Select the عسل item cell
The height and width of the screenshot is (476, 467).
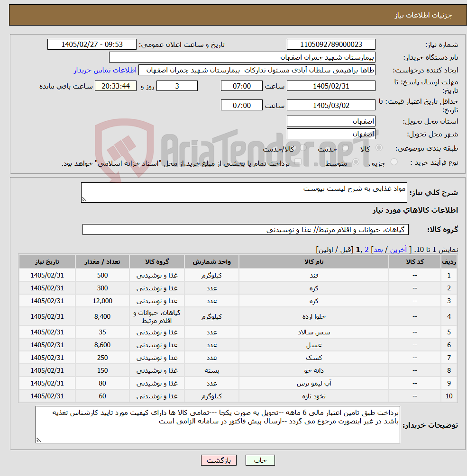[x=314, y=345]
